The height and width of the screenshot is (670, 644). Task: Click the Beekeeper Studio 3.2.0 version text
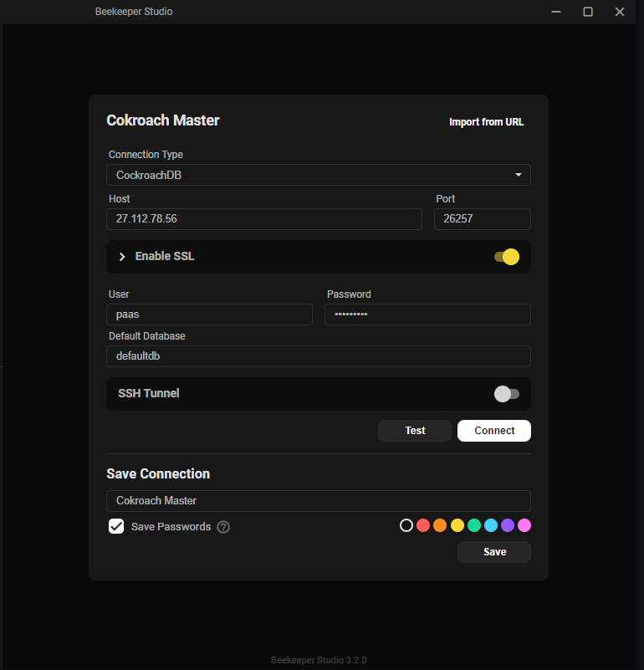[x=319, y=660]
